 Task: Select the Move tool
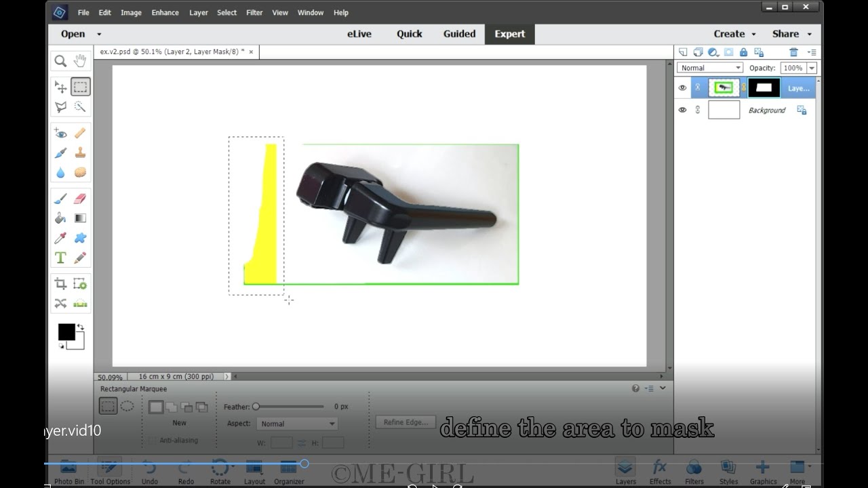(60, 87)
